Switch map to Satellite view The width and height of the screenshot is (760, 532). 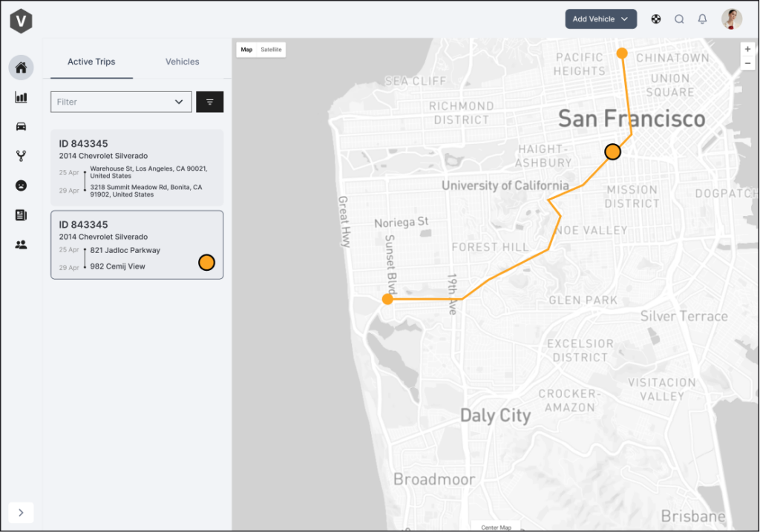click(x=271, y=50)
